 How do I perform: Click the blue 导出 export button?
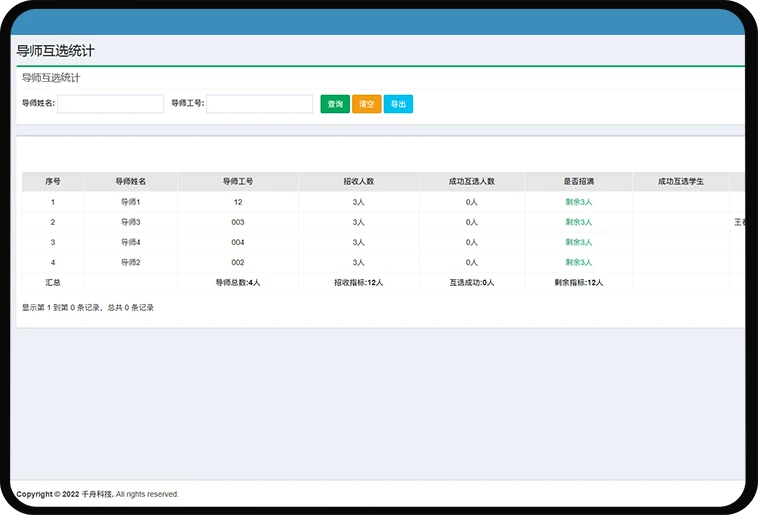coord(398,104)
